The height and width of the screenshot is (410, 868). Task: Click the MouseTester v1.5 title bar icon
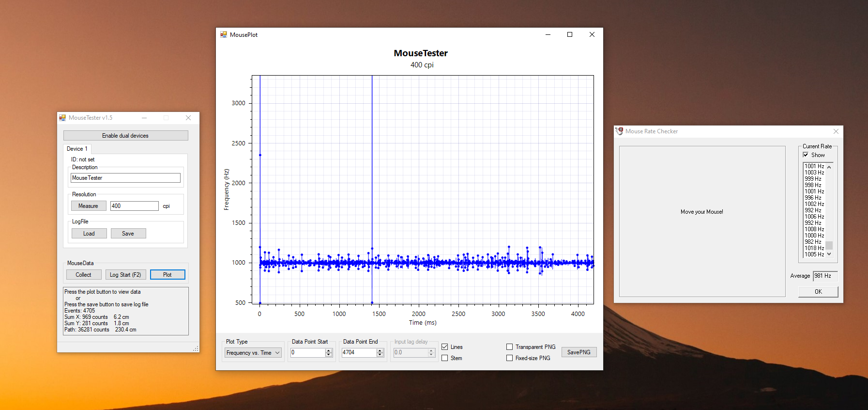[62, 118]
